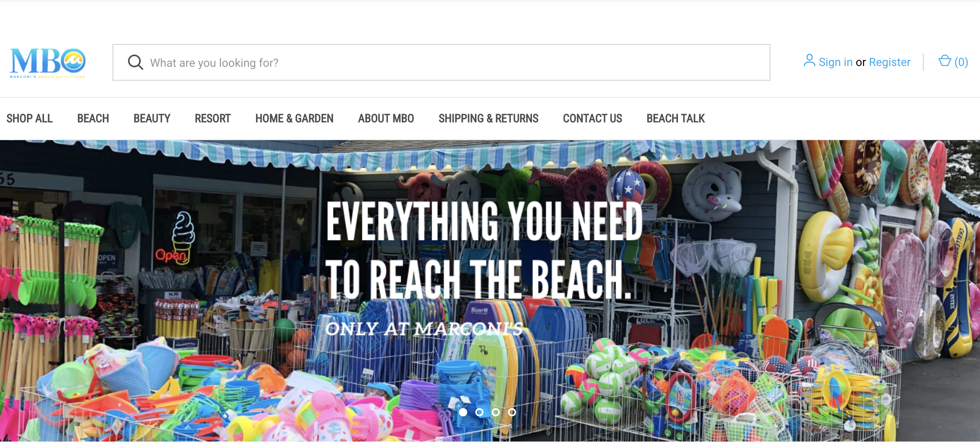Click the hero banner beach shop image
The width and height of the screenshot is (980, 444).
[x=490, y=292]
